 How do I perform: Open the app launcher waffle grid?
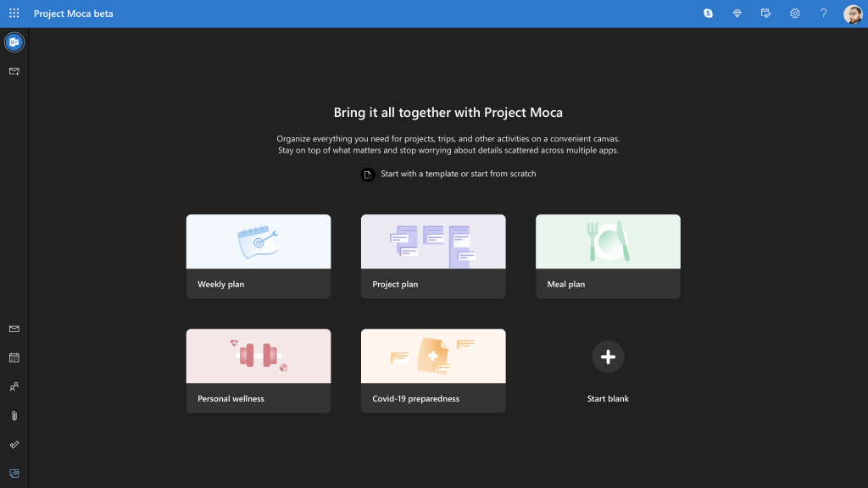coord(14,14)
